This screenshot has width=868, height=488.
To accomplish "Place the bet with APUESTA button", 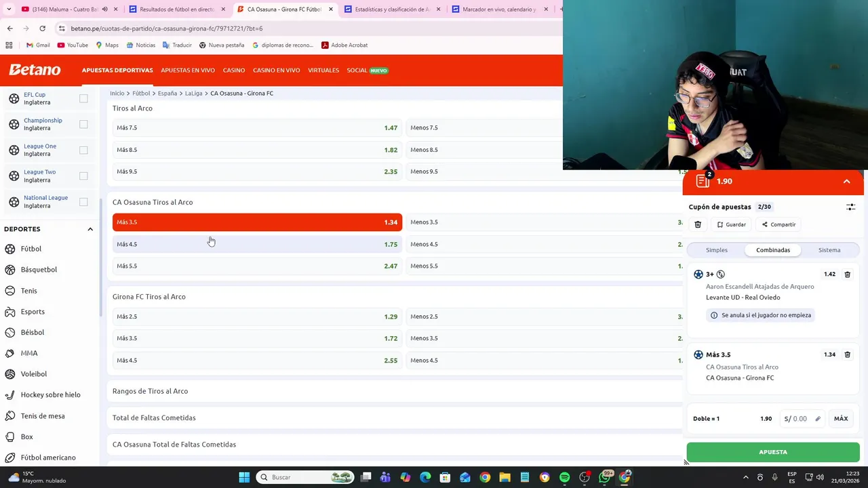I will click(773, 452).
